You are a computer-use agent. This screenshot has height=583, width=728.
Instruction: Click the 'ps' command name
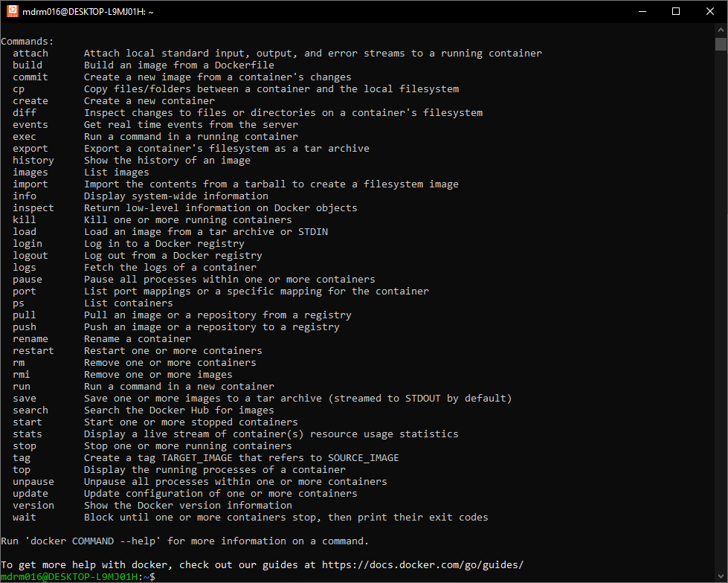19,303
